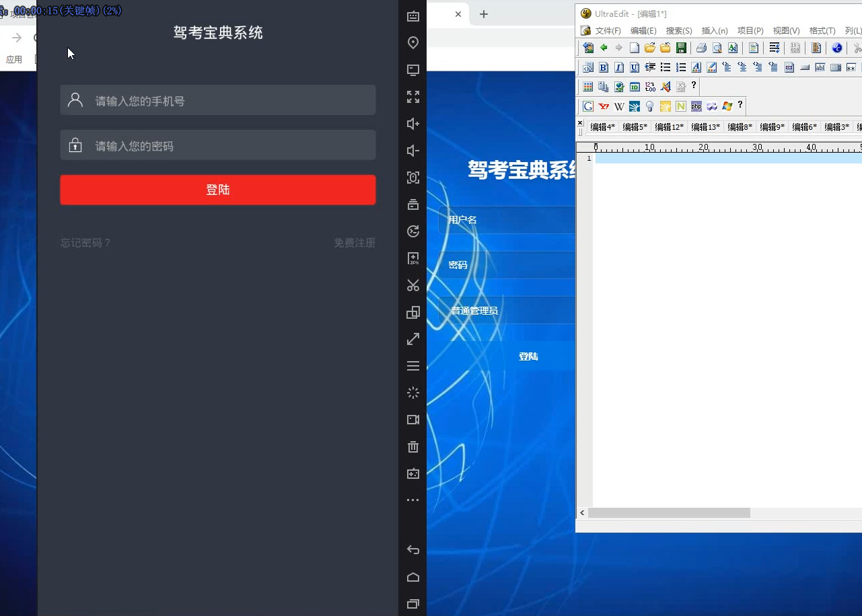Image resolution: width=862 pixels, height=616 pixels.
Task: Tap the Android recent apps button in emulator
Action: coord(413,604)
